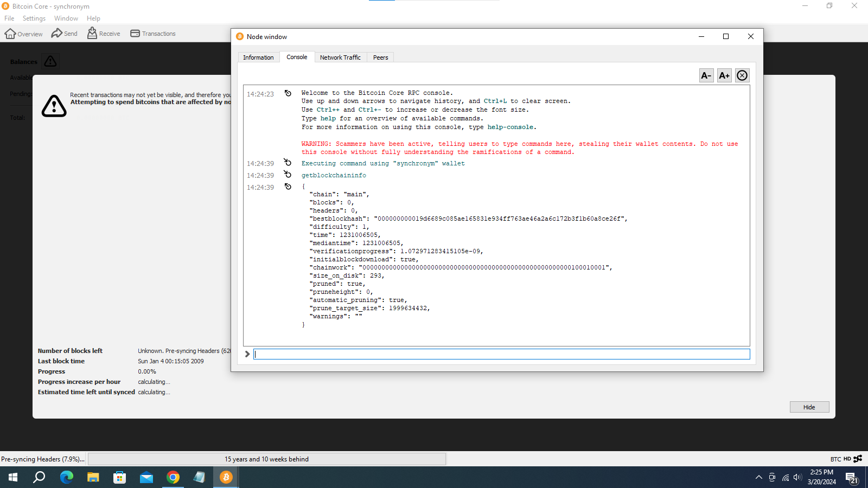Viewport: 868px width, 488px height.
Task: Click the HD wallet status icon
Action: pyautogui.click(x=847, y=459)
